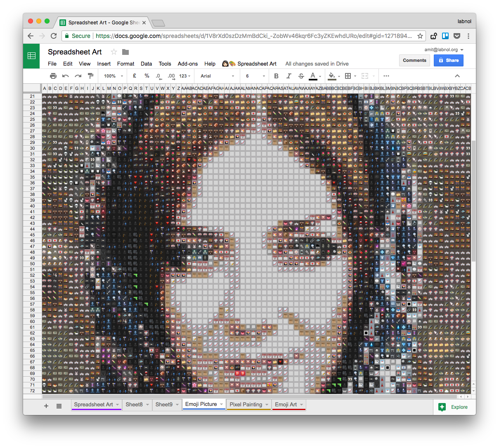Toggle bold formatting
This screenshot has height=448, width=499.
tap(276, 76)
